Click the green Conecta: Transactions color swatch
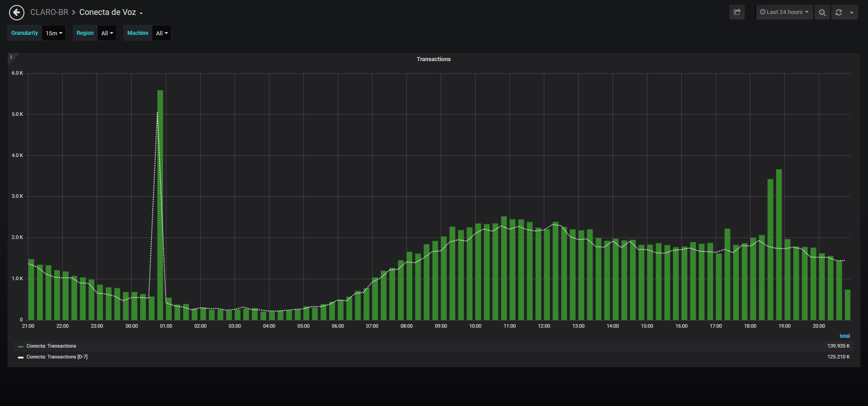 [x=21, y=347]
